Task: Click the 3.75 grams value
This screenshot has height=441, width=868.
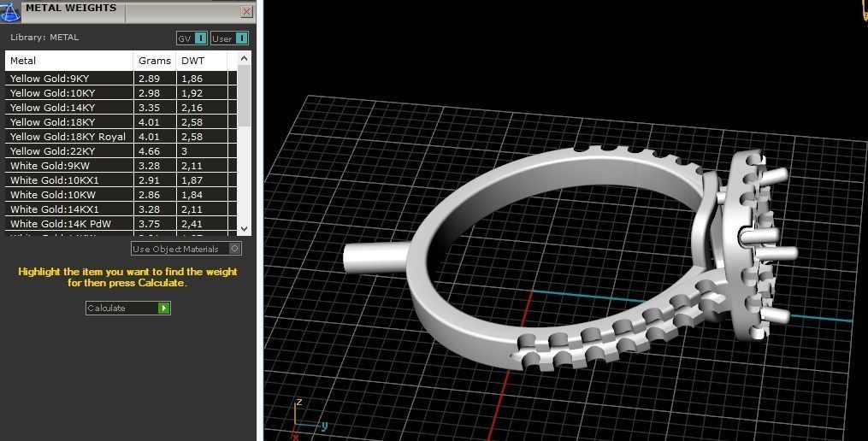Action: [150, 224]
